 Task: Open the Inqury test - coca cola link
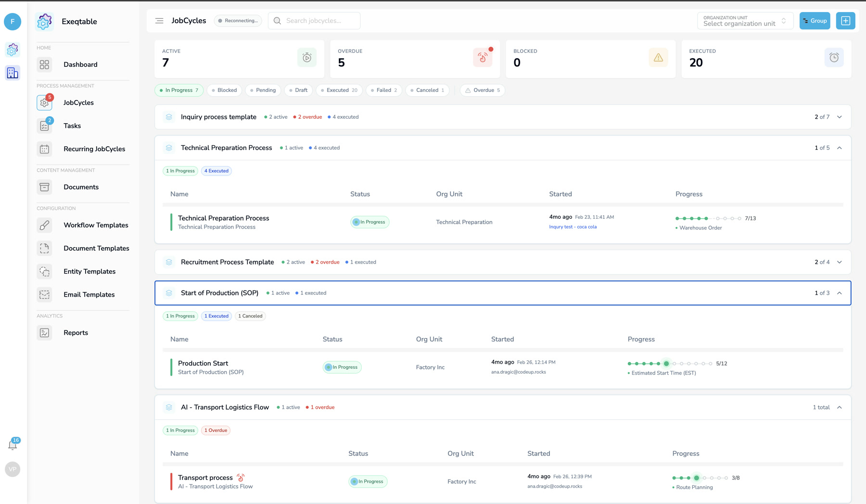[x=573, y=227]
